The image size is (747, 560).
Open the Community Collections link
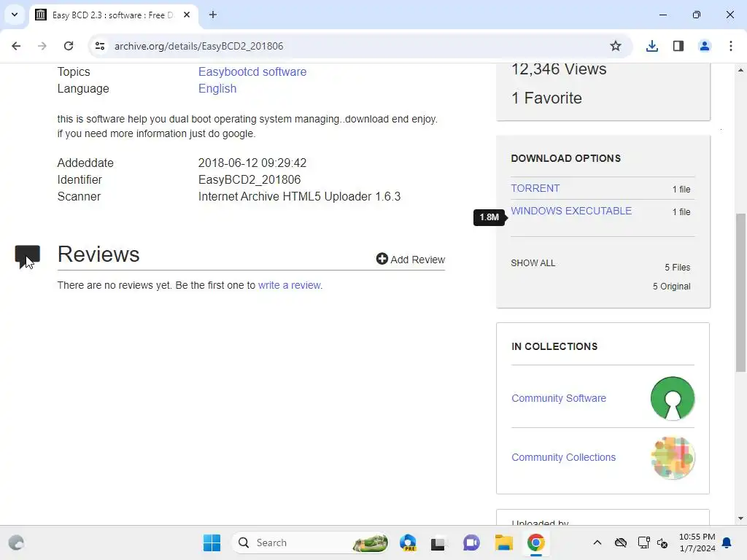(x=563, y=457)
